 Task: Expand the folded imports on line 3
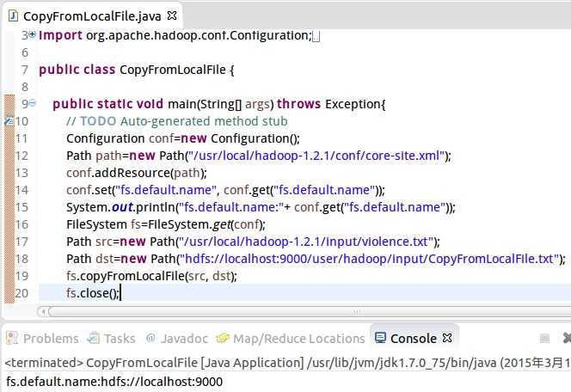[33, 34]
